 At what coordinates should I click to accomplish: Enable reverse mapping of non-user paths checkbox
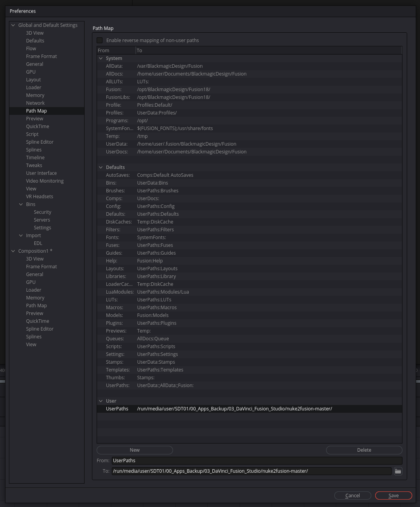coord(100,40)
